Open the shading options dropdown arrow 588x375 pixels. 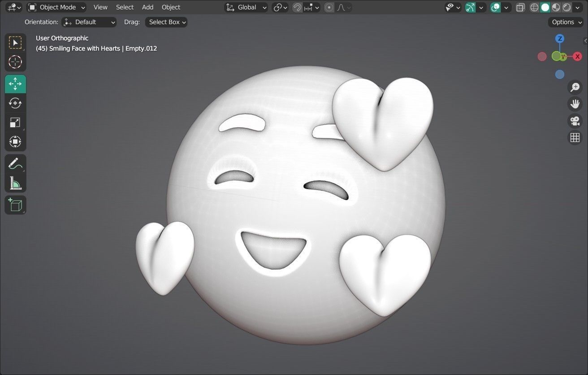click(x=578, y=7)
